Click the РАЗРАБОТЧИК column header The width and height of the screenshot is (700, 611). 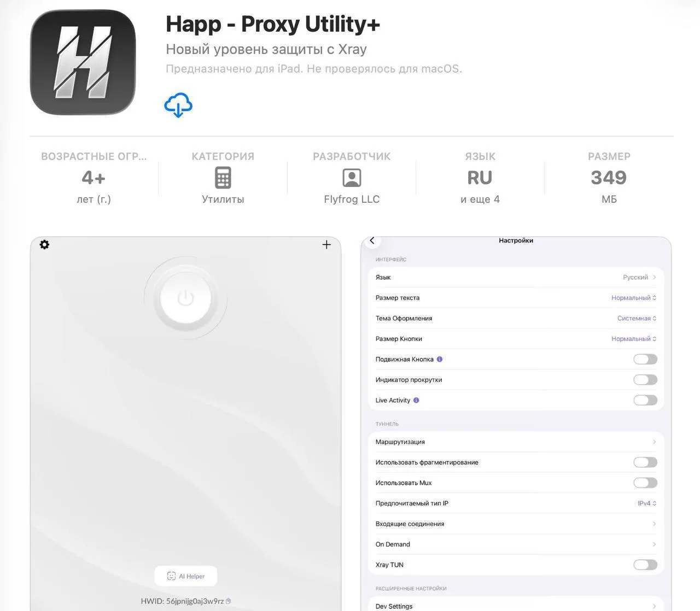(352, 156)
